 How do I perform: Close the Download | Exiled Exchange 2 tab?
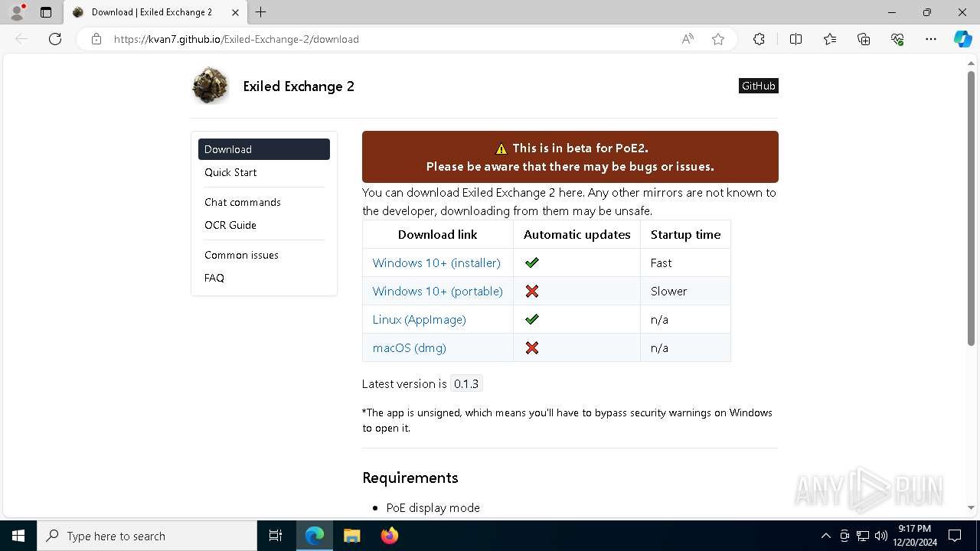tap(235, 12)
